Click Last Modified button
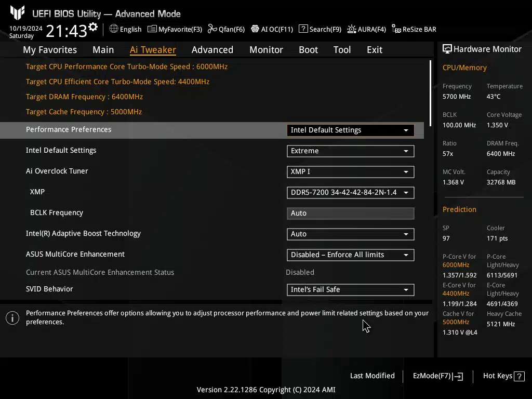 point(372,376)
